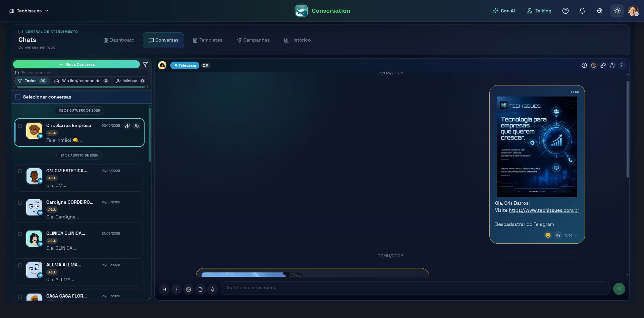
Task: Click the green send message button
Action: (x=619, y=289)
